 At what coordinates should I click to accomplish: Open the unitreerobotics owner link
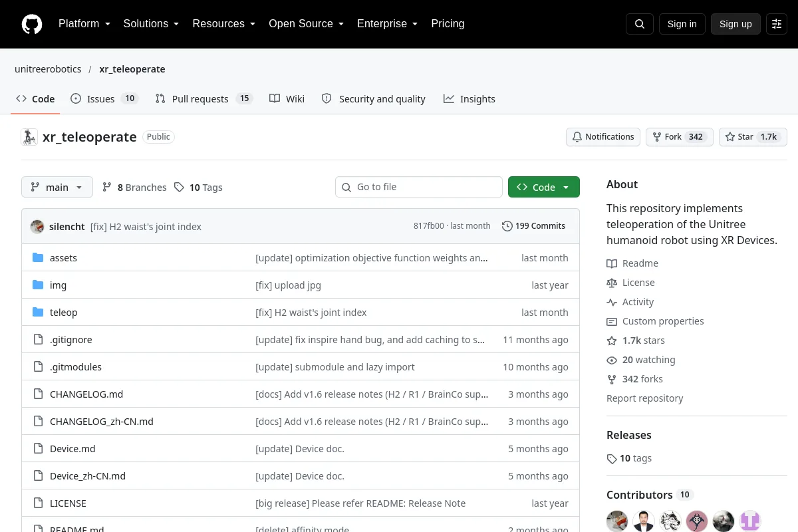48,69
